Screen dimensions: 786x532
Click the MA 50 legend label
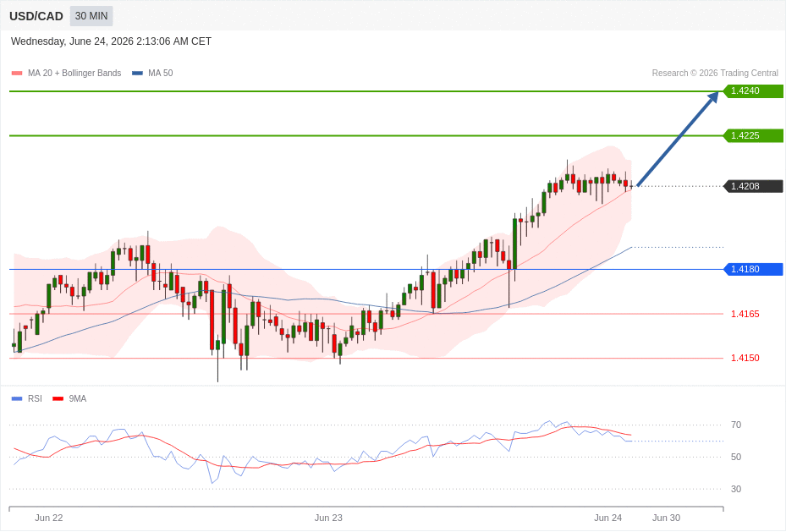pyautogui.click(x=161, y=73)
